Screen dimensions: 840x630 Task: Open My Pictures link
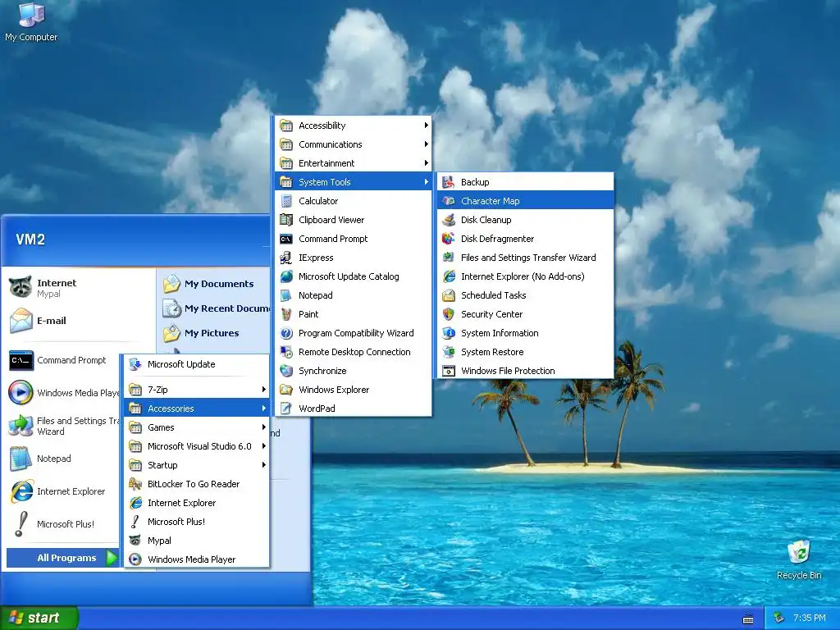click(214, 333)
